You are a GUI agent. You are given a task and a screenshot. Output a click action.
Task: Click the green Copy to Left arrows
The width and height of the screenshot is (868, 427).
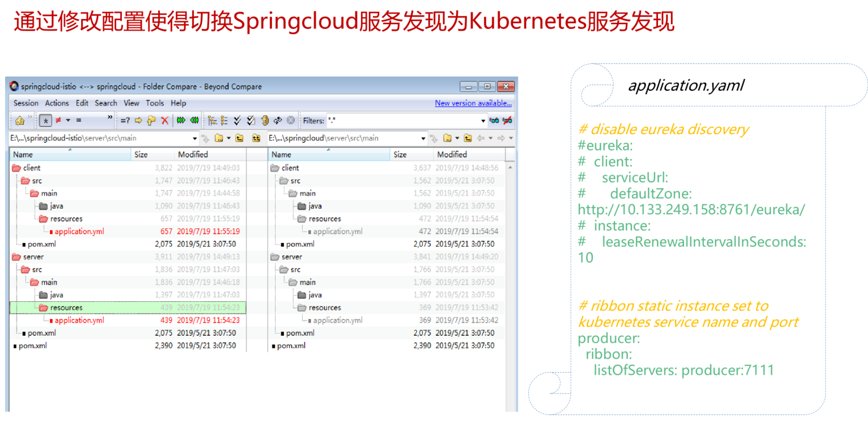point(194,121)
